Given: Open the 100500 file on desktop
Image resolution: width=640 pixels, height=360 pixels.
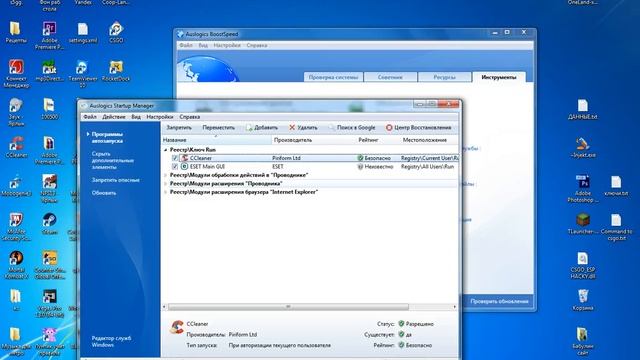Looking at the screenshot, I should [49, 109].
